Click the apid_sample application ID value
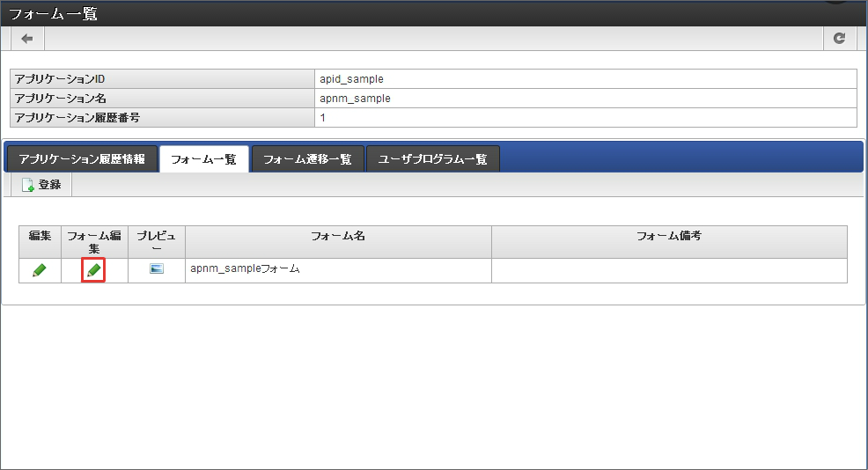 pyautogui.click(x=351, y=79)
